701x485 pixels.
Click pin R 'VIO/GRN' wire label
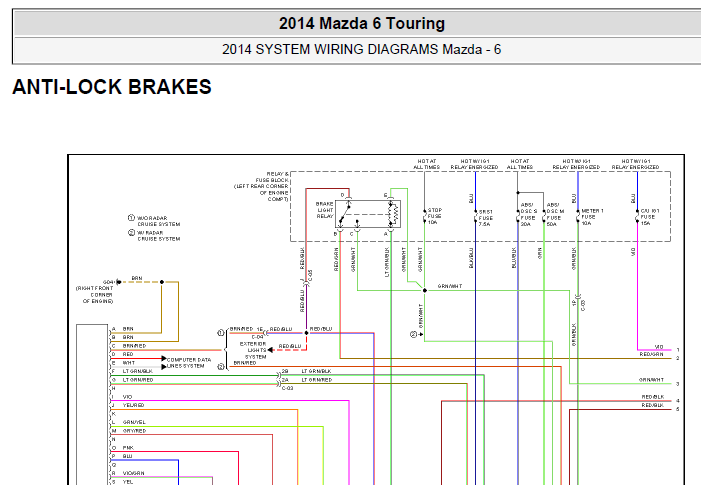click(134, 473)
